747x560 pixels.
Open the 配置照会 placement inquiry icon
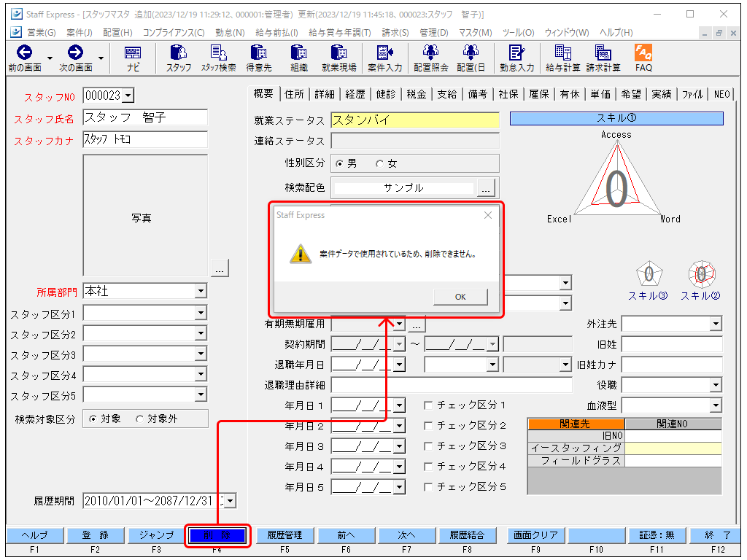(x=430, y=58)
